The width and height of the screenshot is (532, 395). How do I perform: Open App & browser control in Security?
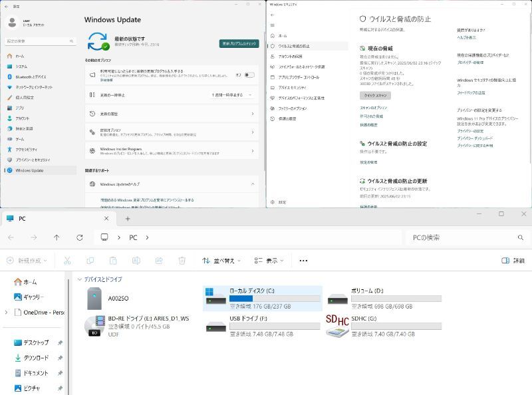(x=308, y=77)
